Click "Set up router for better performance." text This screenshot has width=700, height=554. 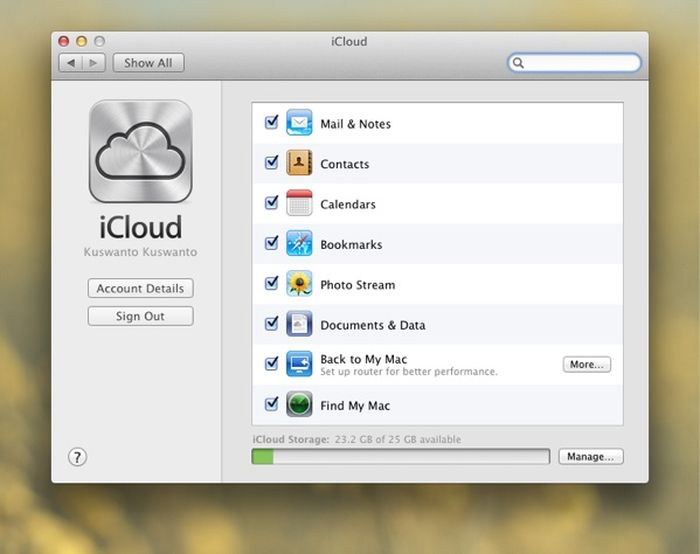(408, 371)
